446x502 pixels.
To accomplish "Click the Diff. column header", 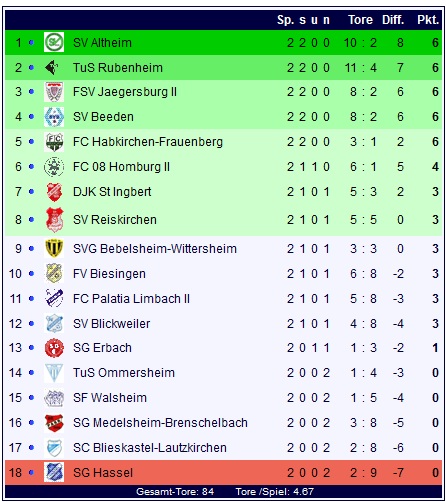I will [393, 20].
